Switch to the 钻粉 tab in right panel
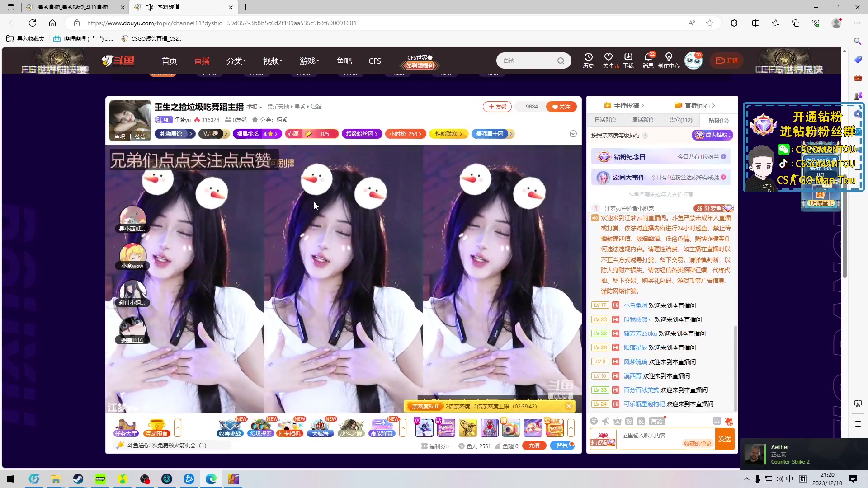This screenshot has width=868, height=488. (x=718, y=120)
